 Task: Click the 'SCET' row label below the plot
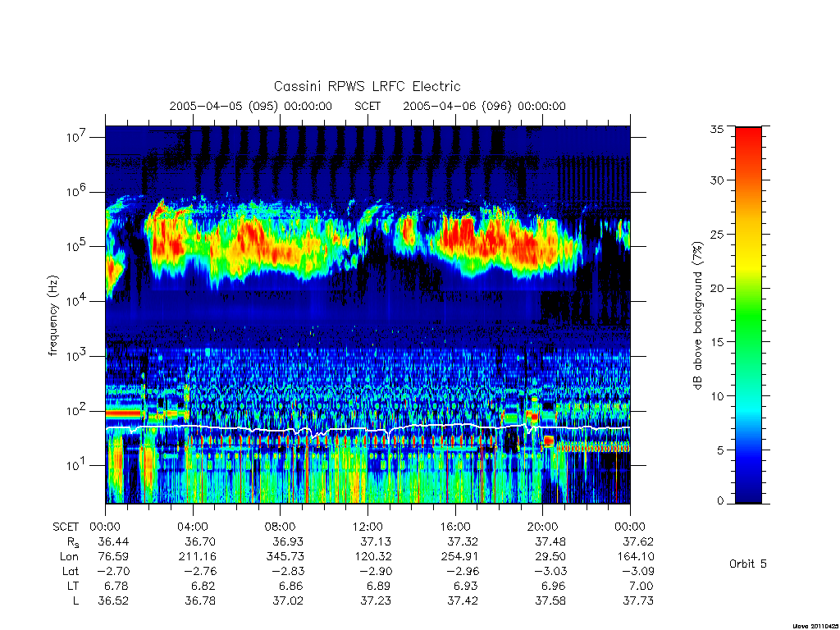point(66,527)
